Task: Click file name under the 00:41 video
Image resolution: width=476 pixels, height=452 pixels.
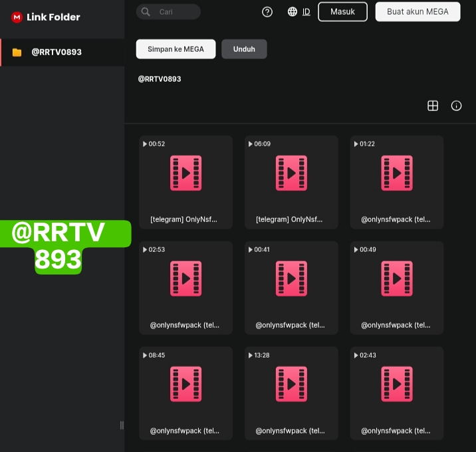Action: [291, 325]
